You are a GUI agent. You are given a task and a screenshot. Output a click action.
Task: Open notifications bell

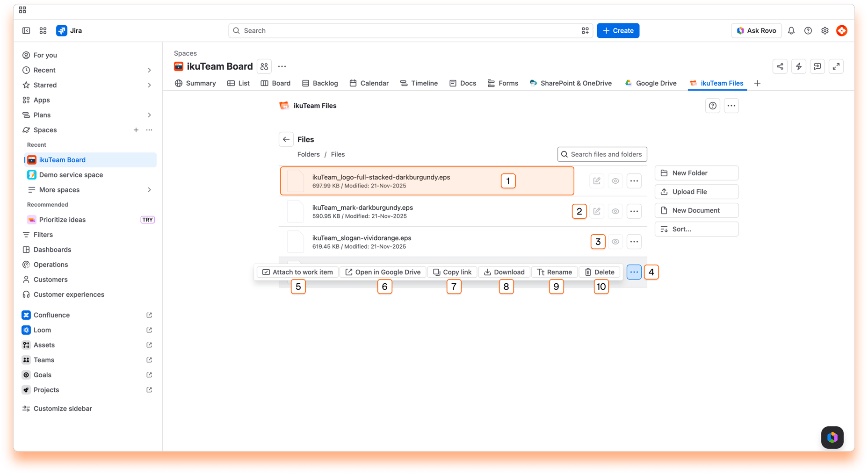click(x=791, y=30)
